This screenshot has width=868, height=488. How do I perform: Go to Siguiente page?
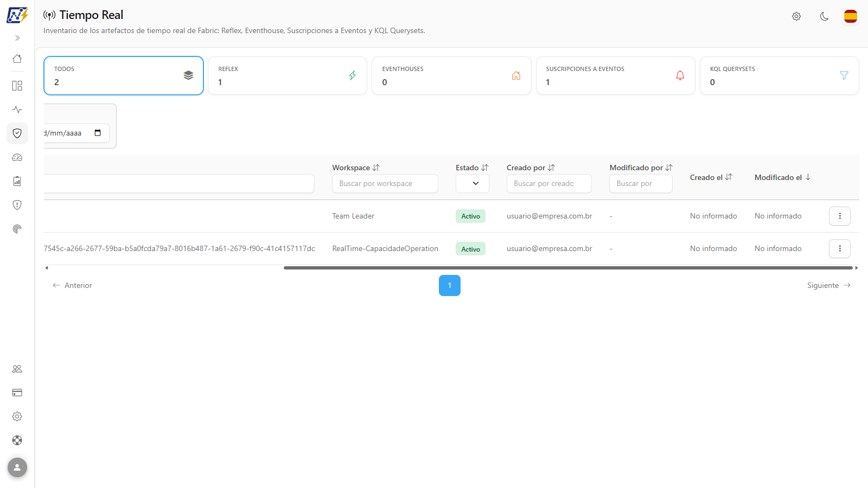tap(829, 285)
